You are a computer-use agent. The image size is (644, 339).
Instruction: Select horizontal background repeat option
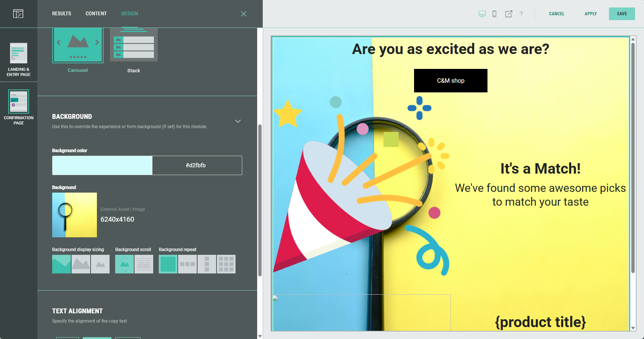click(187, 264)
